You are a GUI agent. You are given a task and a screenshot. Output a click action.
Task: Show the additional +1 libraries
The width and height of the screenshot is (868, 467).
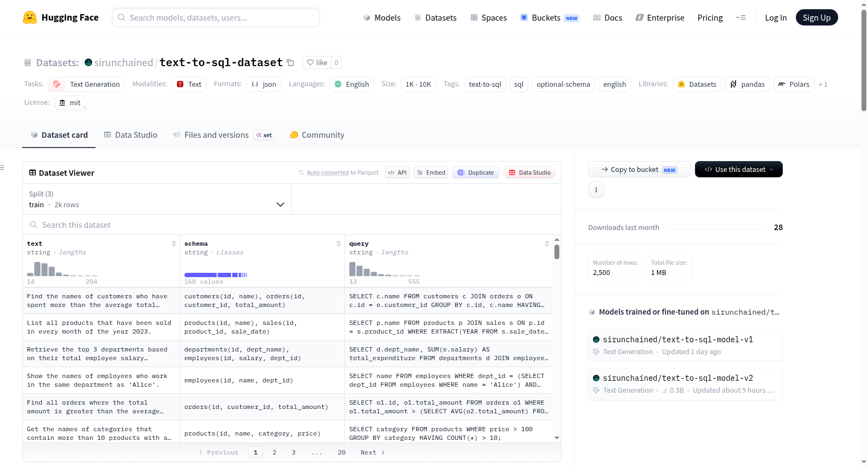click(823, 84)
